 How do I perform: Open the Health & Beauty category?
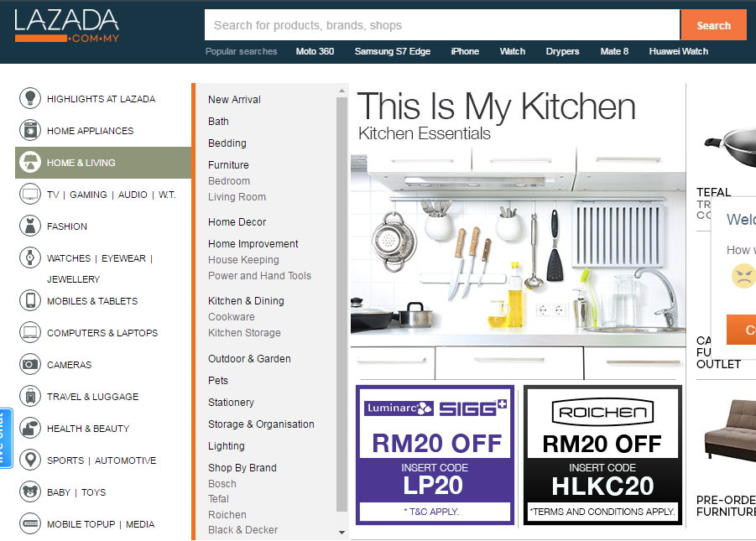88,428
